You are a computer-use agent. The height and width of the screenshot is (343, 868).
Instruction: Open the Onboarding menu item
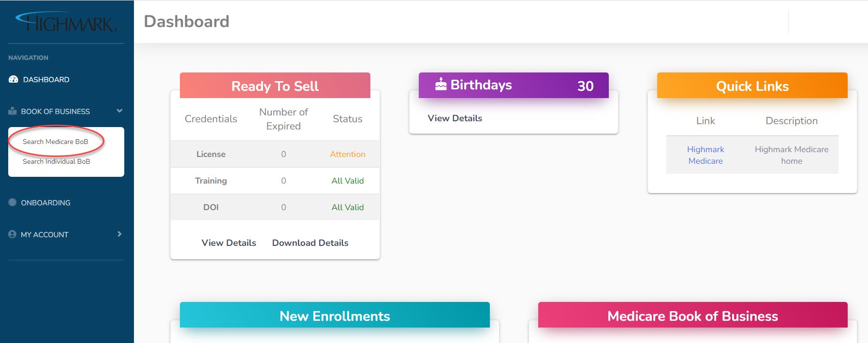click(45, 203)
